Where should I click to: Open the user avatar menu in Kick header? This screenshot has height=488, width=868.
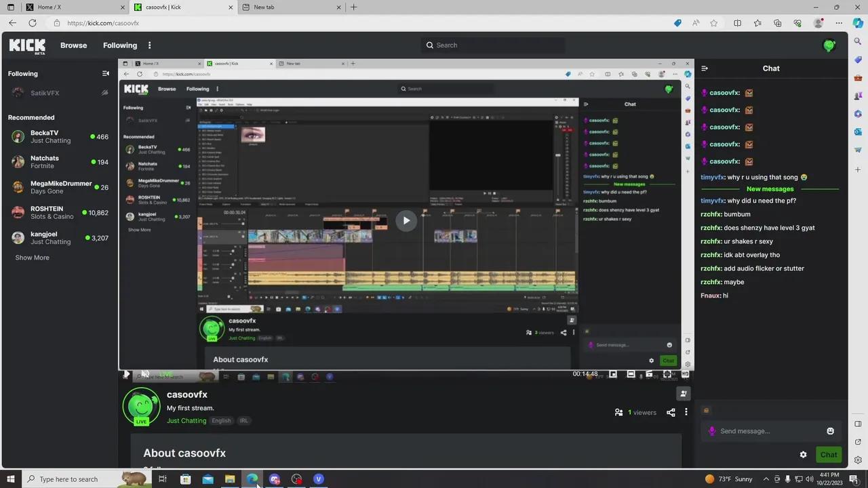(829, 45)
